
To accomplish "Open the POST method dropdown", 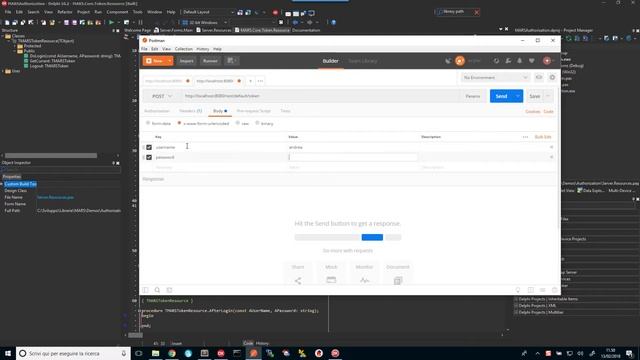I will (x=162, y=96).
